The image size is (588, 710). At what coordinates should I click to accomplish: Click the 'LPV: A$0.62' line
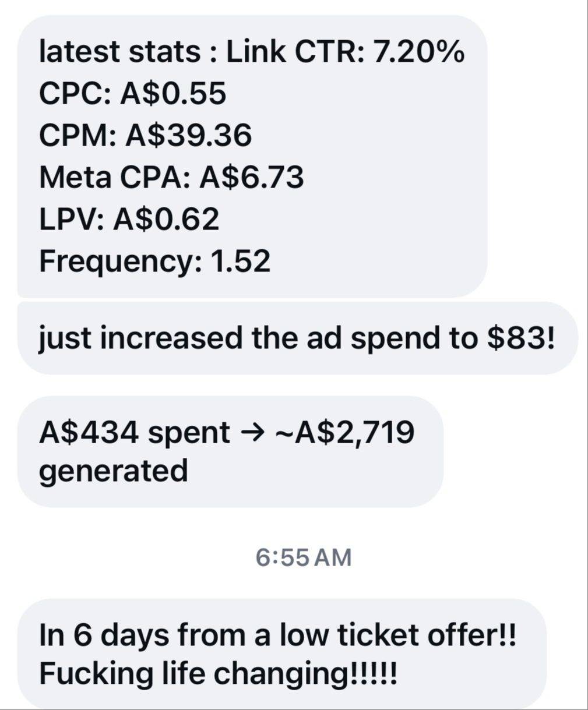(129, 219)
